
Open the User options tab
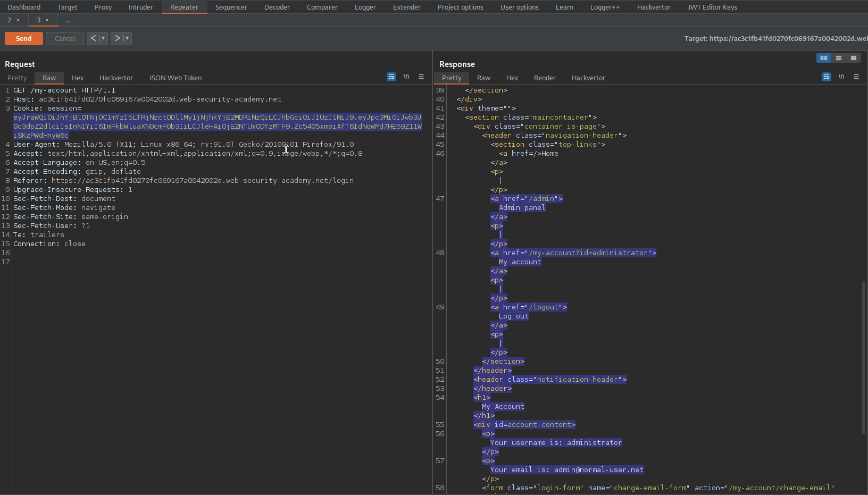[520, 7]
